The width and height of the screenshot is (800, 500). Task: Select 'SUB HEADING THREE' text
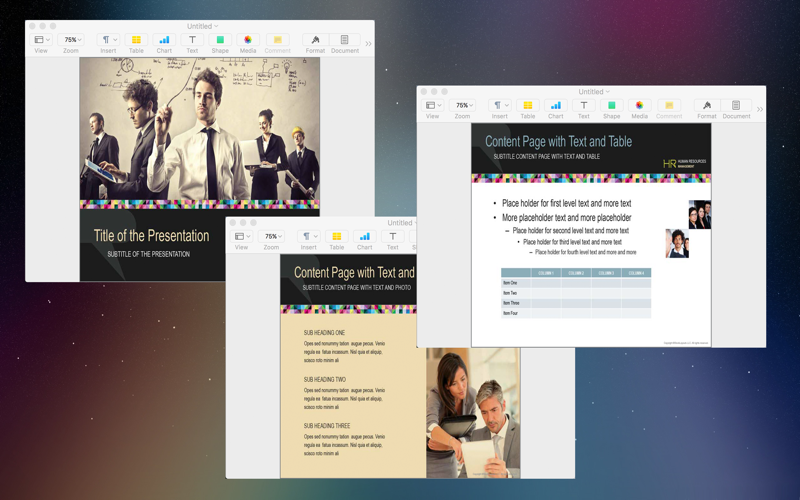(327, 426)
